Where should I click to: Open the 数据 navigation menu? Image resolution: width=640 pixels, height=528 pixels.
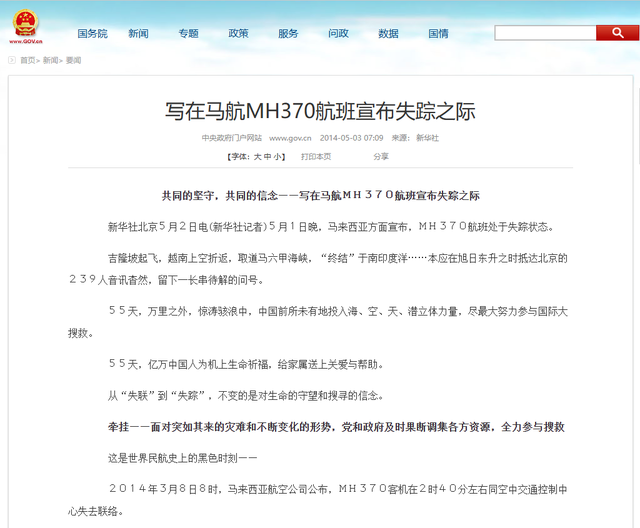tap(388, 33)
